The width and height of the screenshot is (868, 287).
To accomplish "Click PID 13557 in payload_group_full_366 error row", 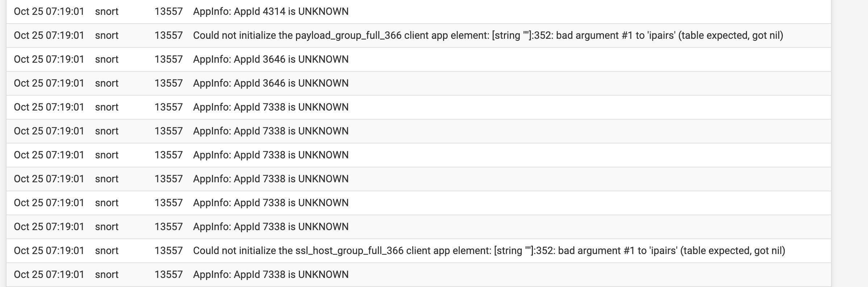I will pyautogui.click(x=168, y=36).
